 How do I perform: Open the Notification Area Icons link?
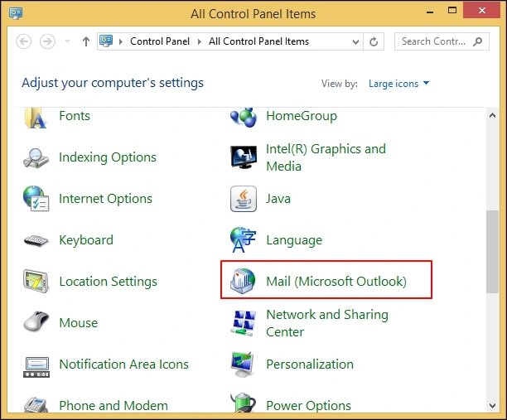tap(123, 364)
